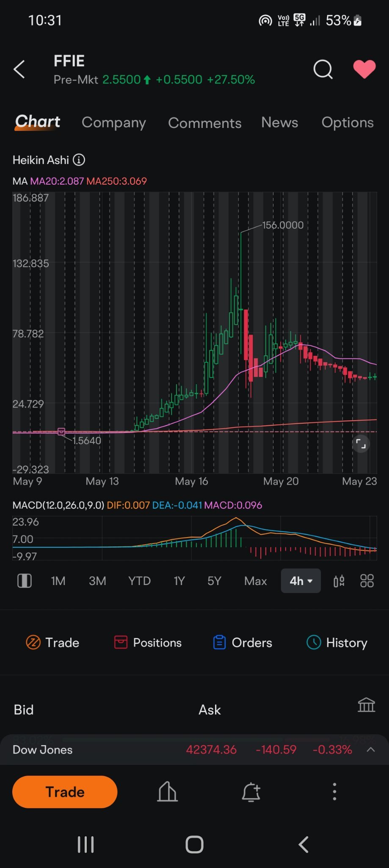389x868 pixels.
Task: Open the search magnifier icon
Action: (323, 69)
